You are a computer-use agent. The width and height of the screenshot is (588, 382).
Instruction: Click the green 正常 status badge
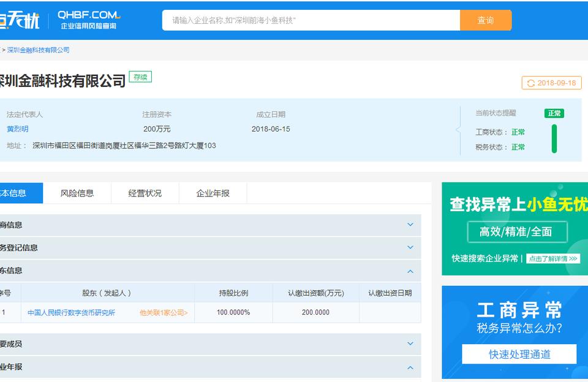point(553,113)
